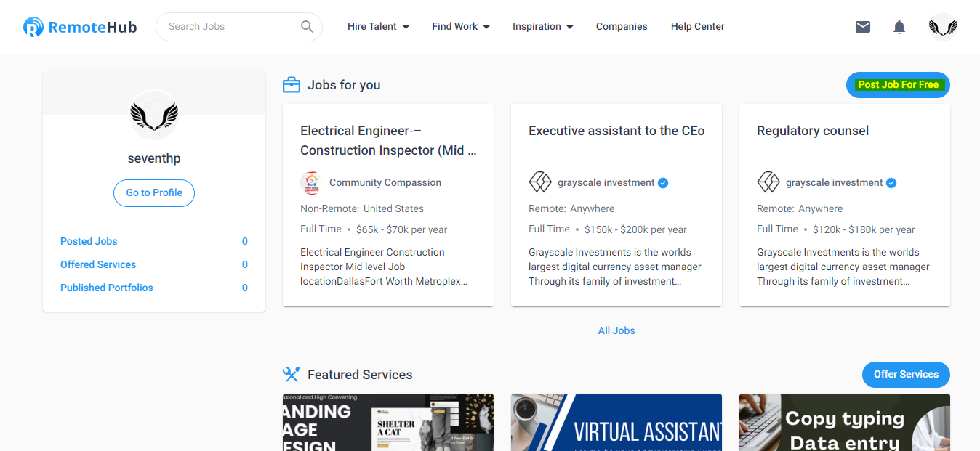Click the Featured Services heading
980x451 pixels.
click(360, 375)
